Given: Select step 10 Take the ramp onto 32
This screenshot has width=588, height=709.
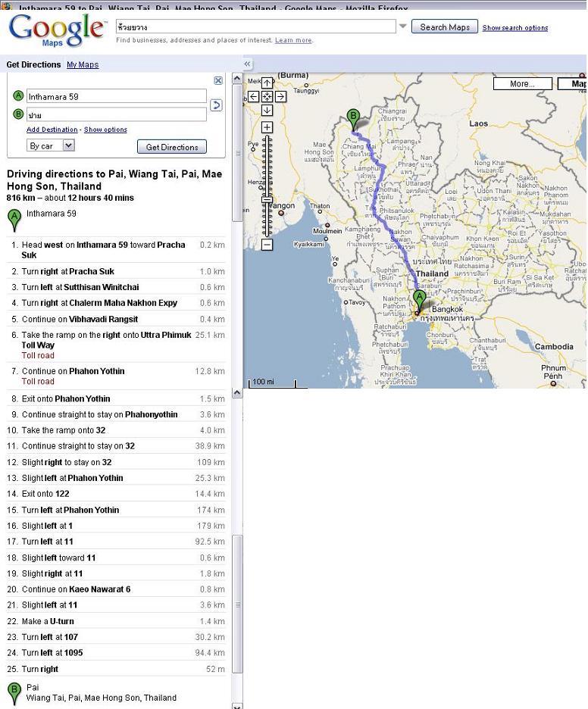Looking at the screenshot, I should click(x=116, y=430).
